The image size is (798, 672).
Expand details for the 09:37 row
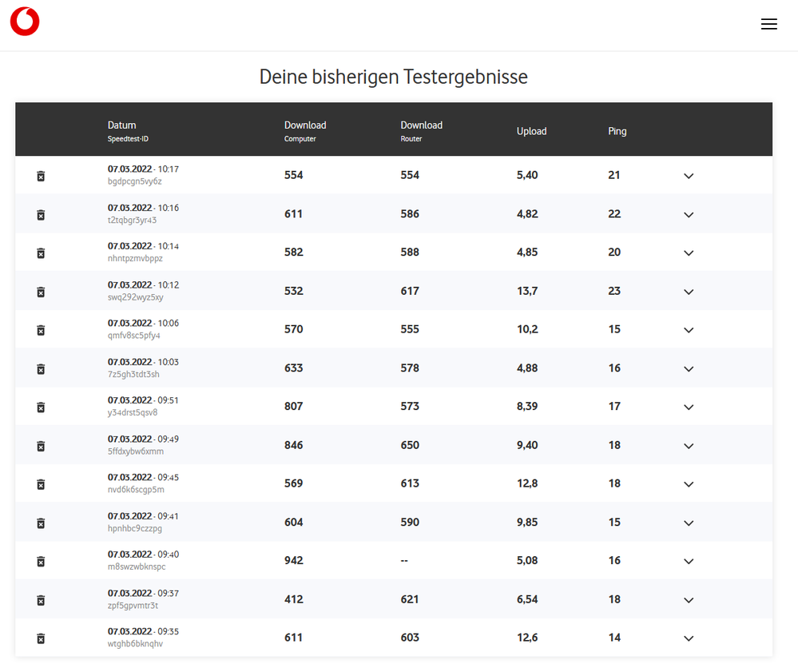pyautogui.click(x=689, y=600)
